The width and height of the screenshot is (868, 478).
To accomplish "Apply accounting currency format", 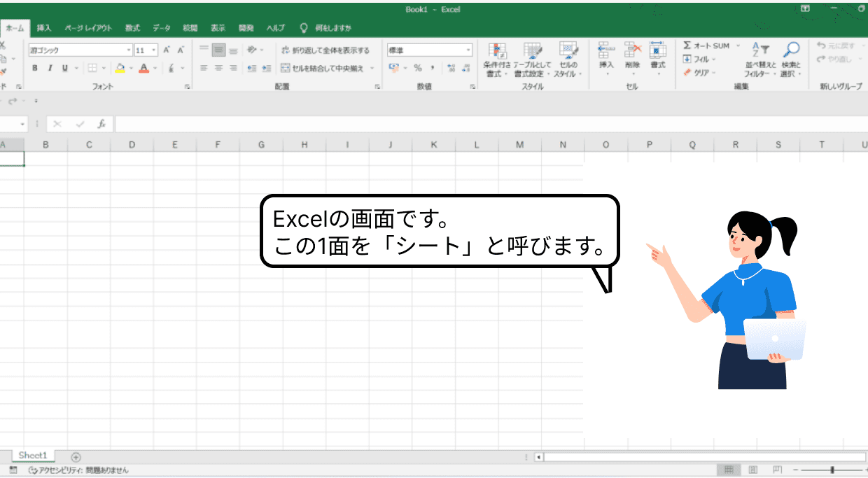I will tap(393, 68).
